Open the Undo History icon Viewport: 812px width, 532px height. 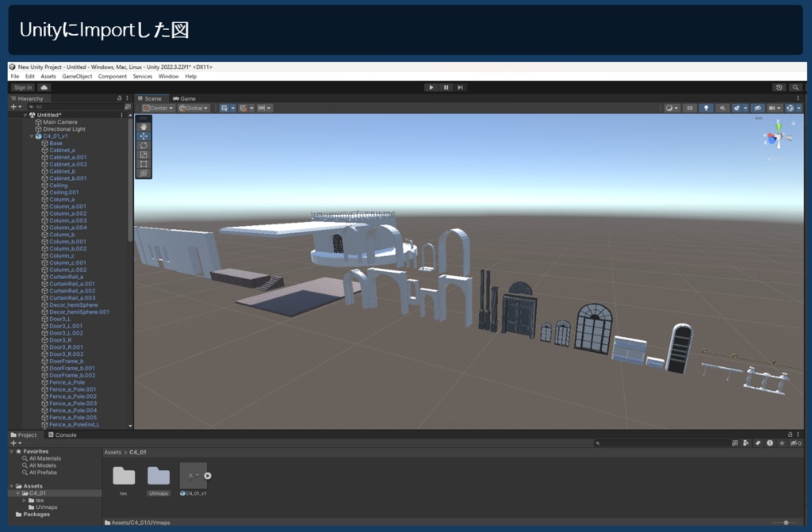coord(779,87)
